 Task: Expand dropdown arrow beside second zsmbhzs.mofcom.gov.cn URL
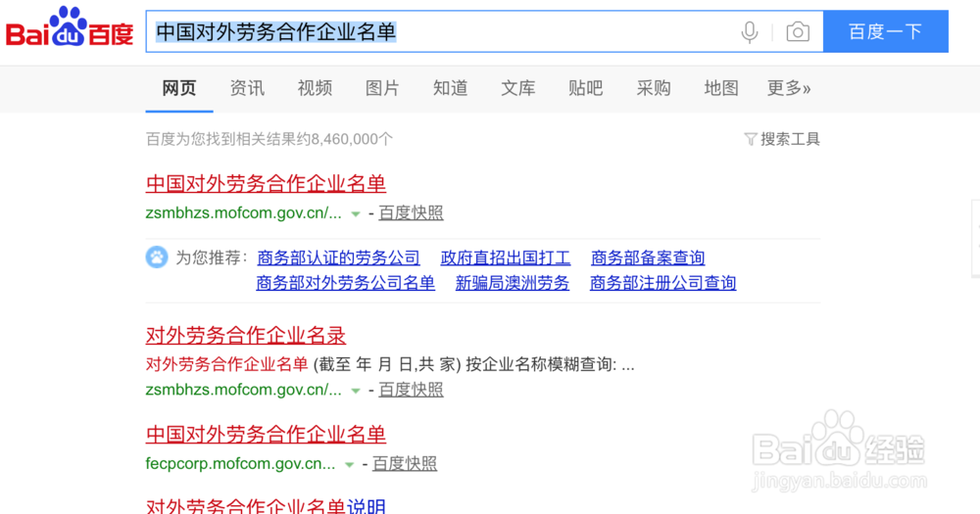(356, 391)
